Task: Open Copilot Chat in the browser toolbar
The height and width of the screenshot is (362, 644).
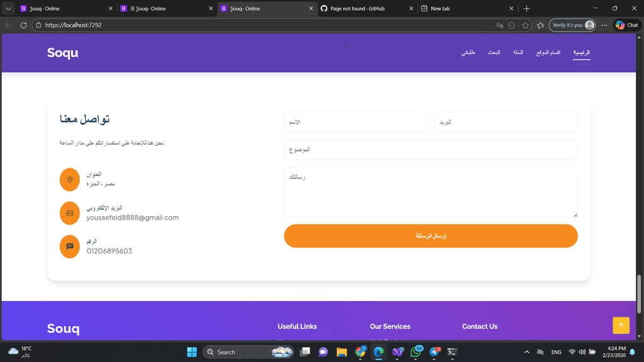Action: tap(627, 25)
